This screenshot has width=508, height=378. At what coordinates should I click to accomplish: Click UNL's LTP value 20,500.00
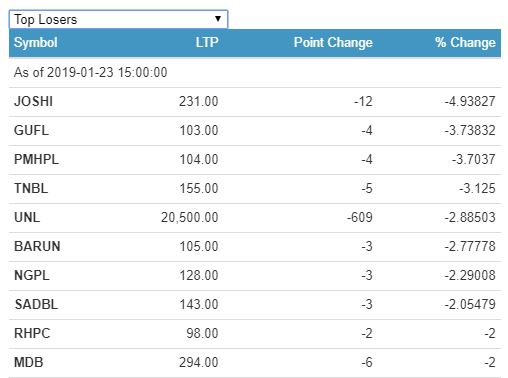coord(190,217)
